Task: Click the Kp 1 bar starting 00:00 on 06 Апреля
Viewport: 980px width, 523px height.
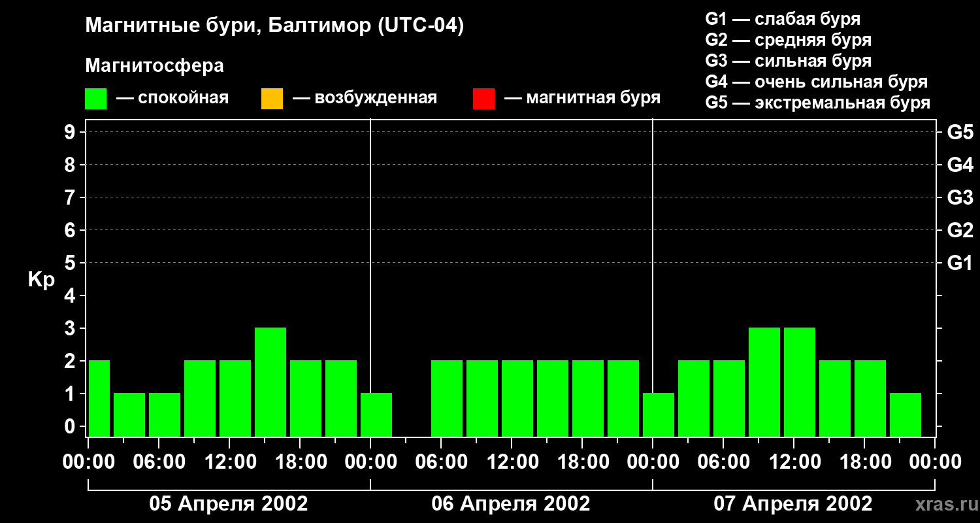Action: click(376, 414)
